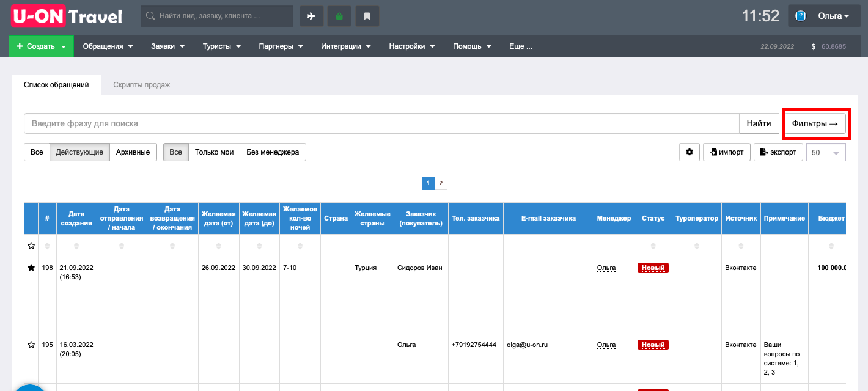The height and width of the screenshot is (391, 868).
Task: Select the Без менеджера filter
Action: pos(273,152)
